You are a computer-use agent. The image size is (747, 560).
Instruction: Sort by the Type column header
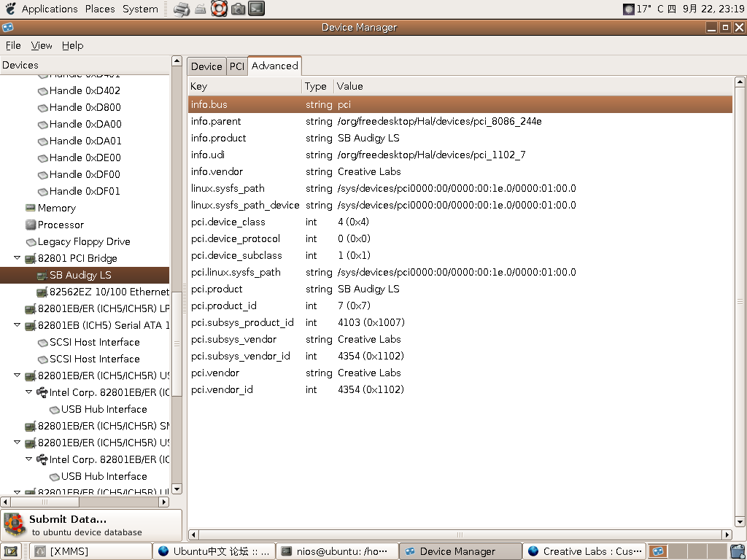[x=318, y=86]
